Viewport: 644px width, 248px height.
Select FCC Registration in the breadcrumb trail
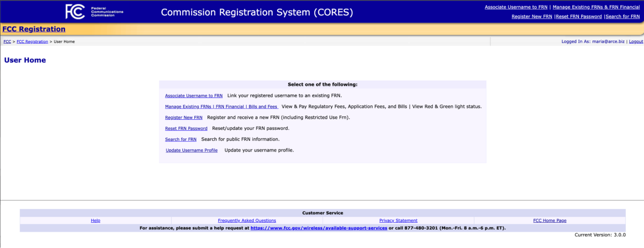click(x=32, y=41)
